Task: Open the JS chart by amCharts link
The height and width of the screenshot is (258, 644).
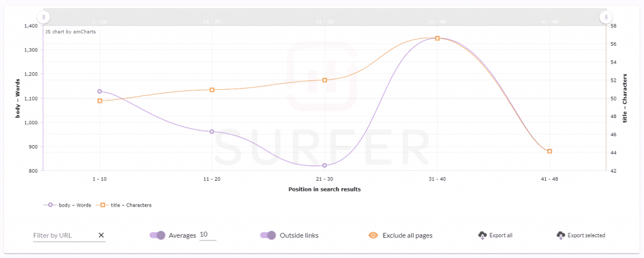Action: (x=70, y=31)
